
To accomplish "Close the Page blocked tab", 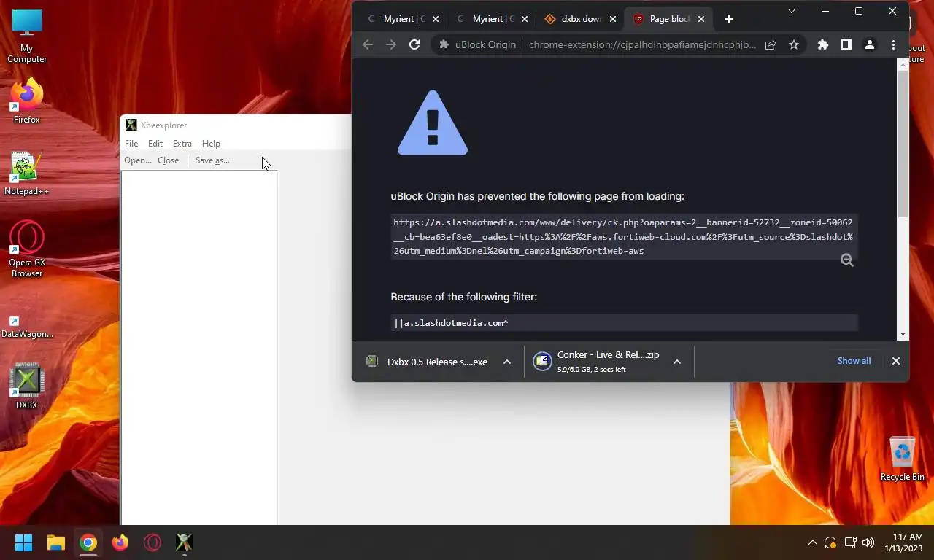I will tap(701, 19).
